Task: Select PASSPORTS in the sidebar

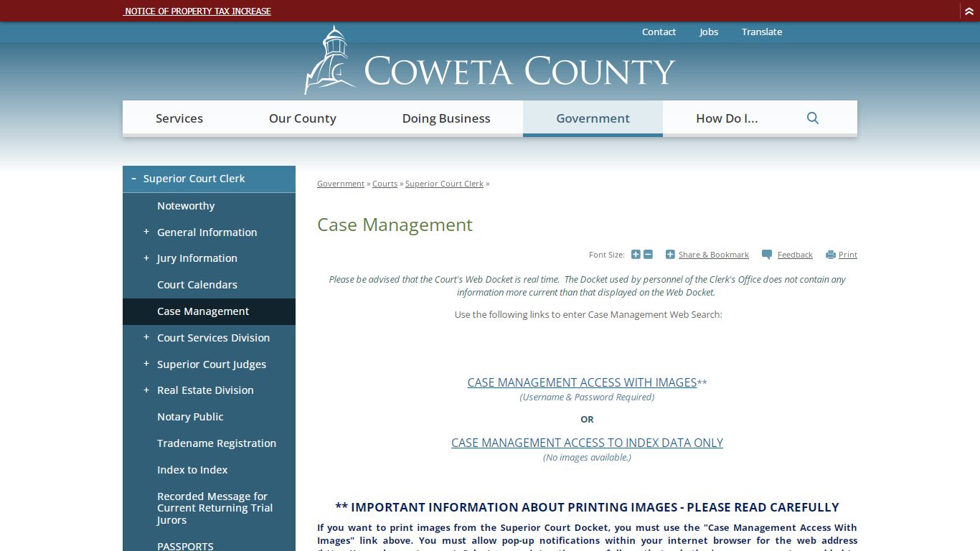Action: click(x=185, y=546)
